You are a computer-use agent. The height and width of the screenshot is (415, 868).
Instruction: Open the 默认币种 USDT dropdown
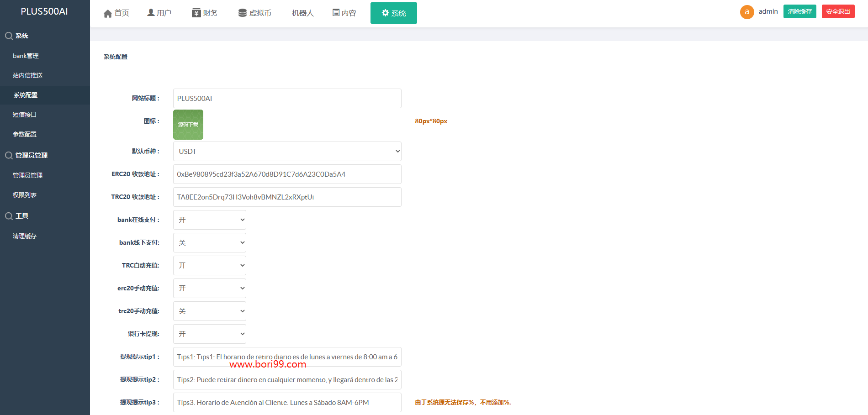(287, 151)
